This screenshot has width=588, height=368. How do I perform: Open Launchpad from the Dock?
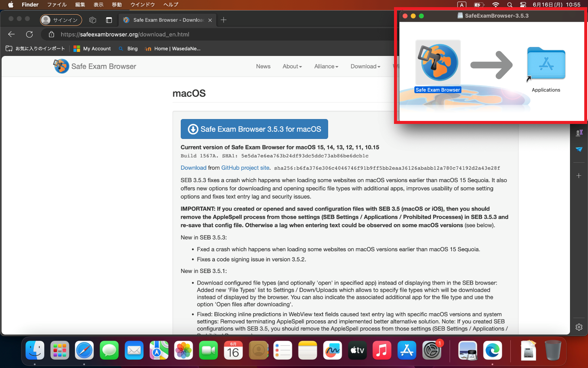[x=60, y=351]
